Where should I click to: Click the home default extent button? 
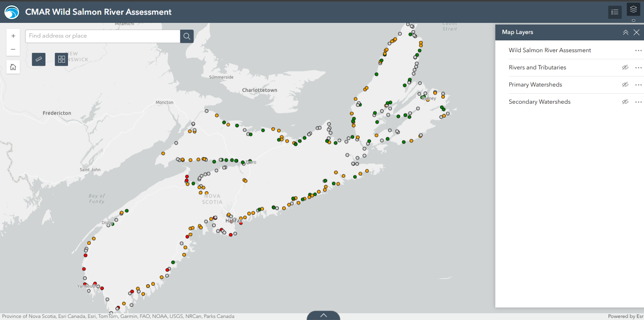(x=13, y=67)
